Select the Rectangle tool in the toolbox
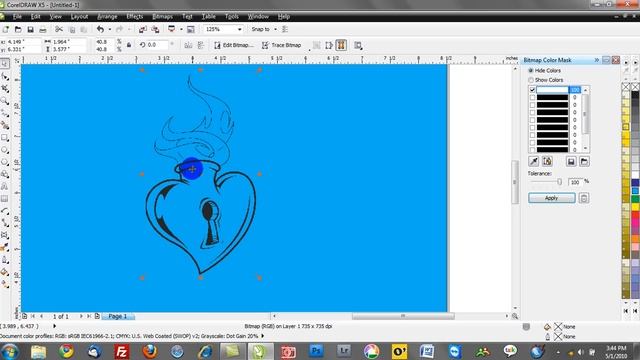640x360 pixels. 5,138
